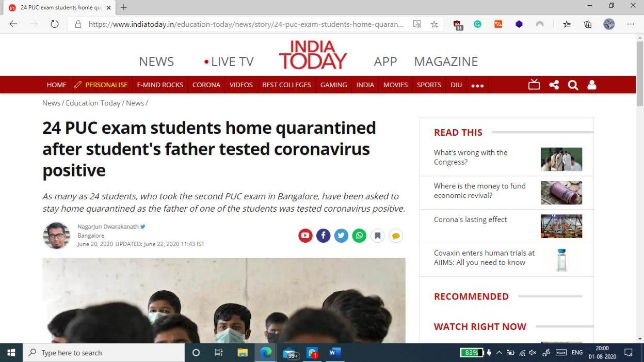The image size is (644, 362).
Task: Go to the CORONA section
Action: point(206,85)
